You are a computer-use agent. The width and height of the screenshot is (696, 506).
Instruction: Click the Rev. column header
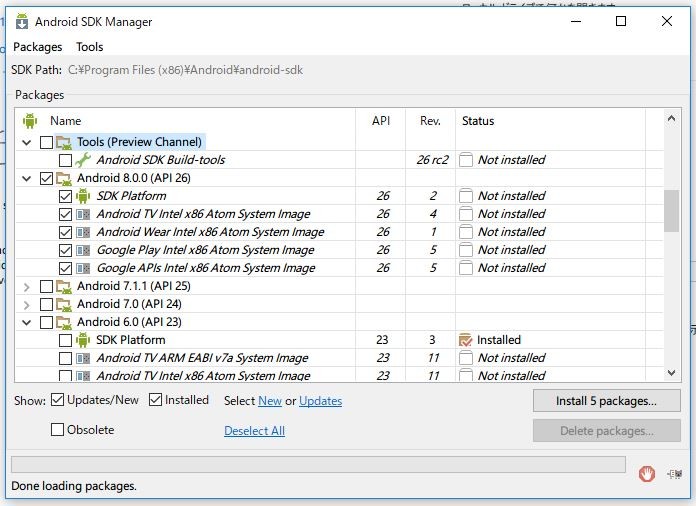pyautogui.click(x=430, y=121)
